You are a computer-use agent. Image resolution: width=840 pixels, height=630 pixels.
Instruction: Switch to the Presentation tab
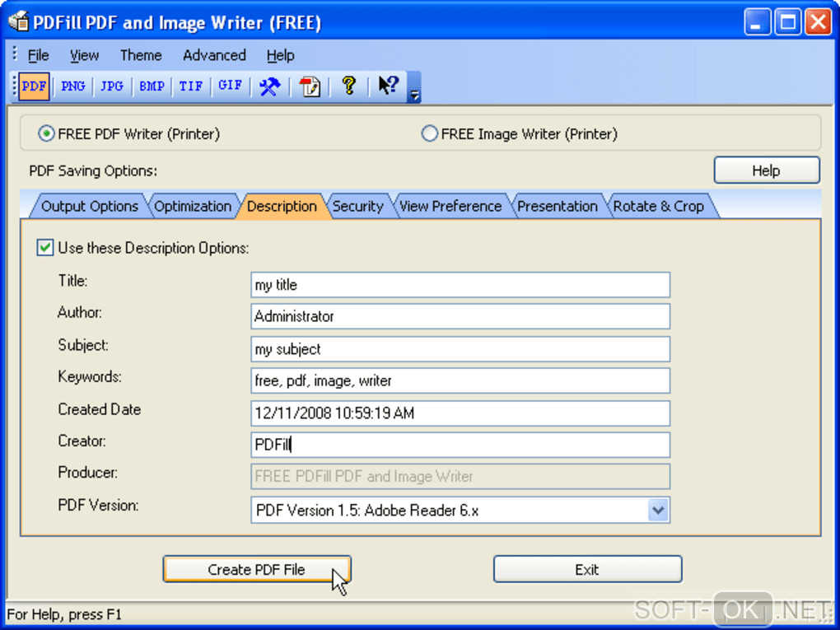558,206
